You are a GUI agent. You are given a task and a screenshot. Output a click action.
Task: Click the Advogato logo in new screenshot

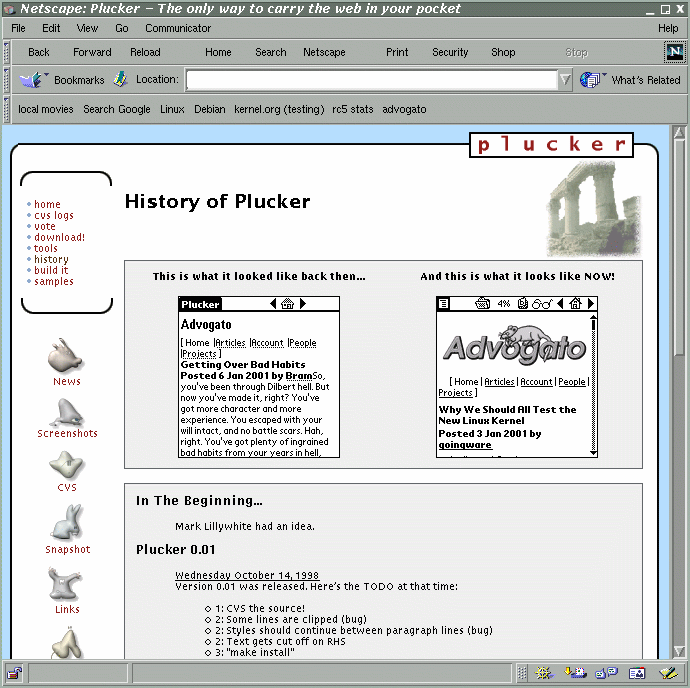pos(514,346)
